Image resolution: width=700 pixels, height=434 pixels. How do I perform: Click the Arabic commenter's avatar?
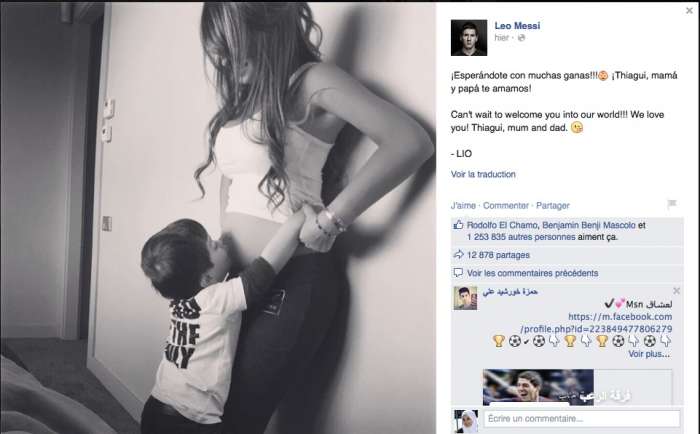click(465, 298)
